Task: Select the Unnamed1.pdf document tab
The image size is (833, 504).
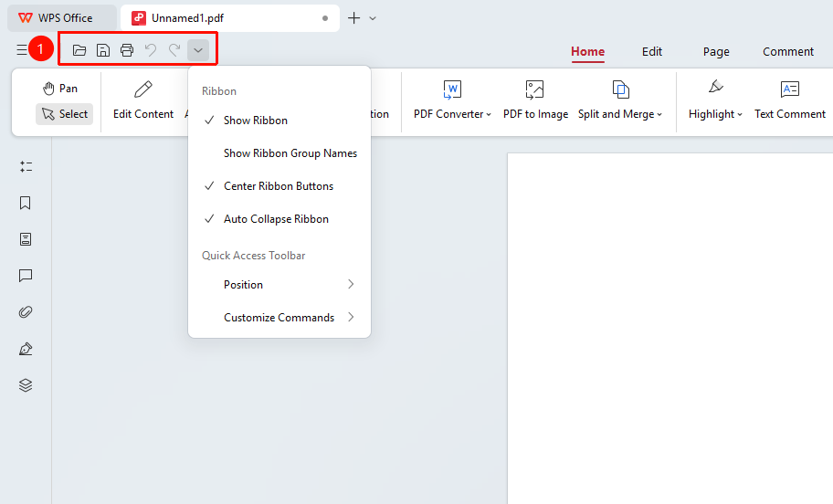Action: pos(230,18)
